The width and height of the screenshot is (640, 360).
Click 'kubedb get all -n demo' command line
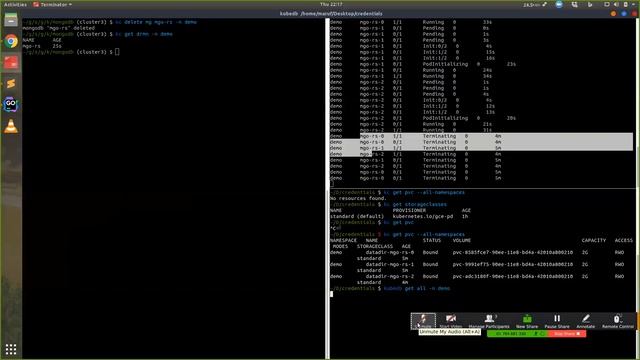(417, 288)
